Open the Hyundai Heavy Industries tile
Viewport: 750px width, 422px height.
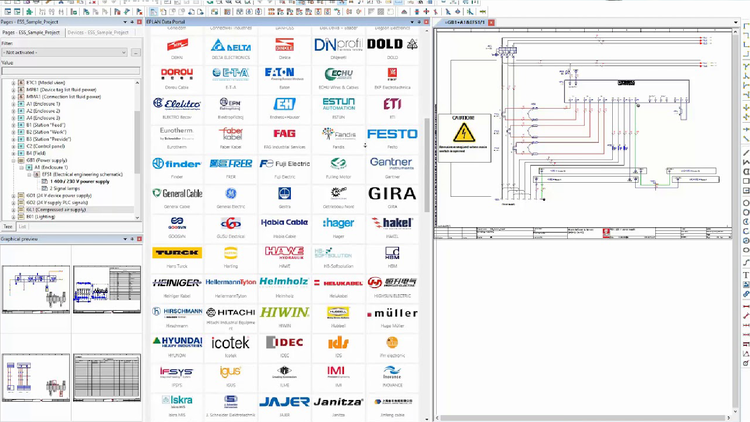(177, 342)
